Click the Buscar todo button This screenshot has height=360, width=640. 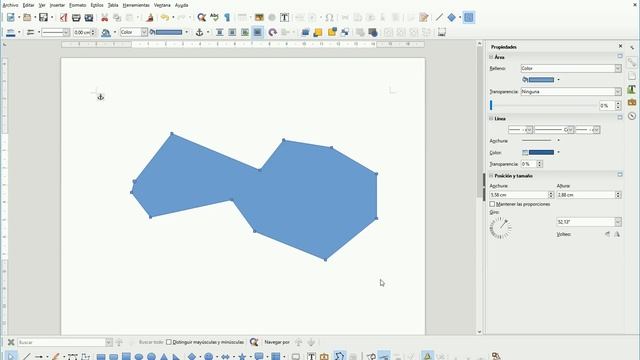(x=151, y=342)
